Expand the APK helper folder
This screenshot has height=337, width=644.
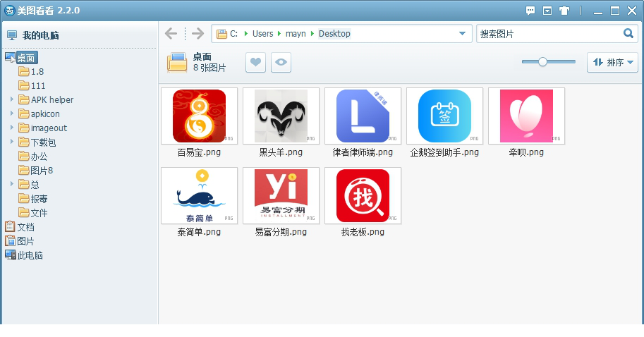tap(12, 99)
